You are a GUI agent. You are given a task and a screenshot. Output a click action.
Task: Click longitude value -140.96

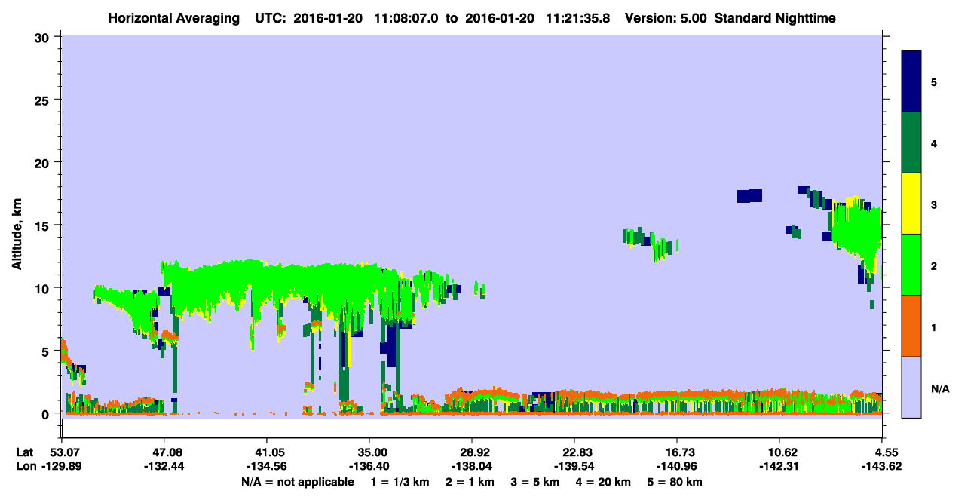676,466
